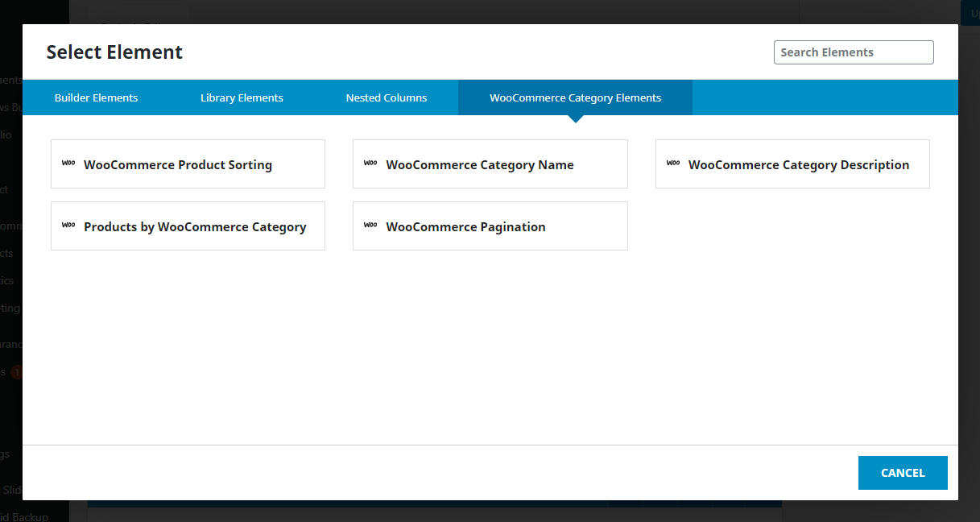Click the Woo icon beside WooCommerce Category Description
The width and height of the screenshot is (980, 522).
click(x=673, y=164)
